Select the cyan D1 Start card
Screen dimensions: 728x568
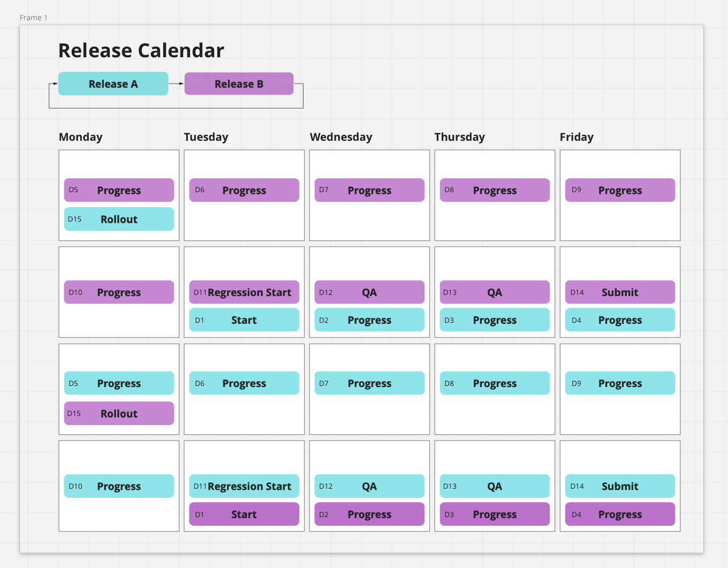tap(244, 320)
